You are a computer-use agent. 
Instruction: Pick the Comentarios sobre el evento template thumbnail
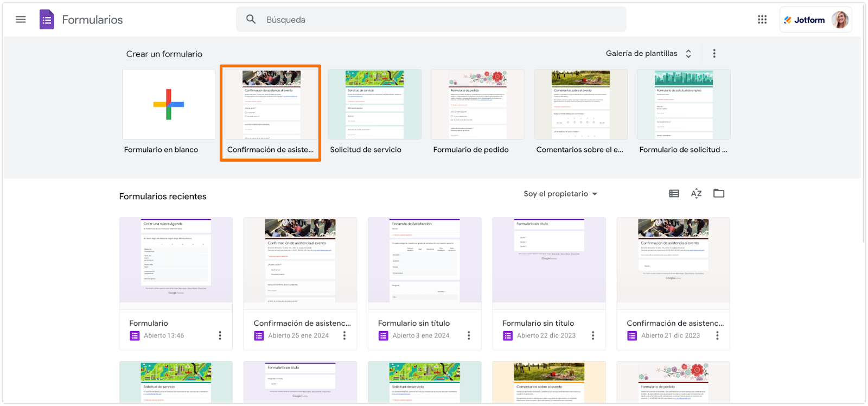(x=580, y=104)
